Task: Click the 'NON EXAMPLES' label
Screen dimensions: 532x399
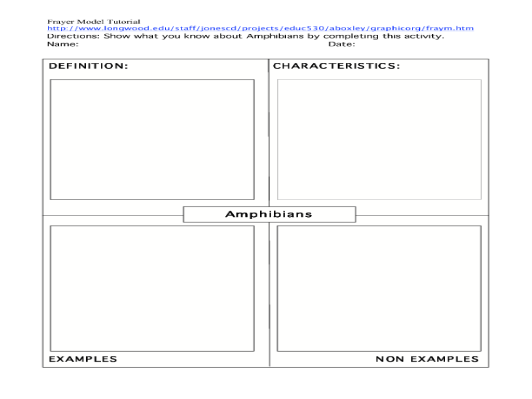Action: pos(427,359)
